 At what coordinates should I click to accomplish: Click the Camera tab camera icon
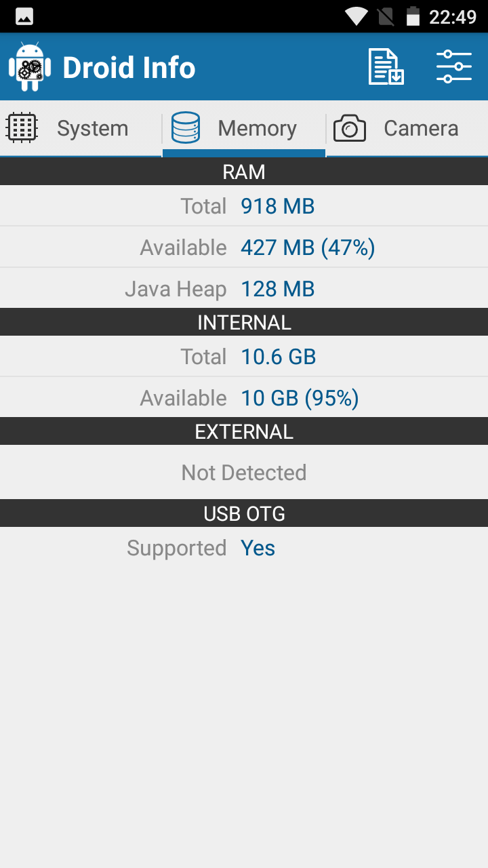pyautogui.click(x=350, y=127)
